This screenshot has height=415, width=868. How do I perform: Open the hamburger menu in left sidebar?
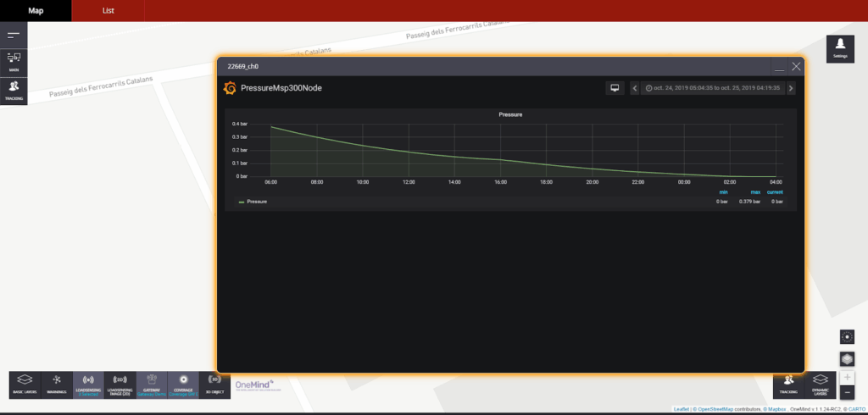(14, 35)
